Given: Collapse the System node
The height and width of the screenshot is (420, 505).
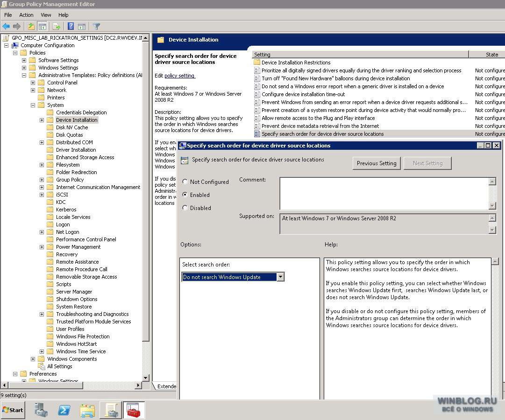Looking at the screenshot, I should [33, 105].
